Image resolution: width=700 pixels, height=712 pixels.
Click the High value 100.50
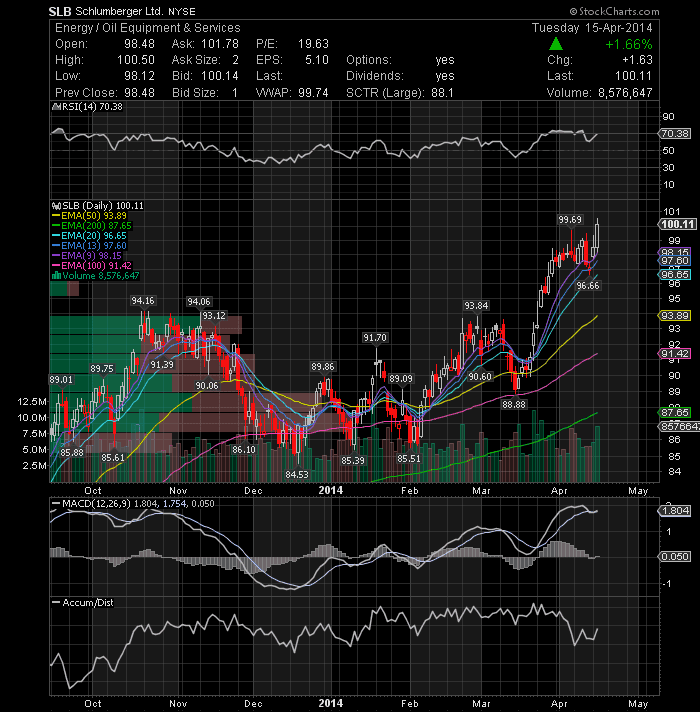pos(136,60)
